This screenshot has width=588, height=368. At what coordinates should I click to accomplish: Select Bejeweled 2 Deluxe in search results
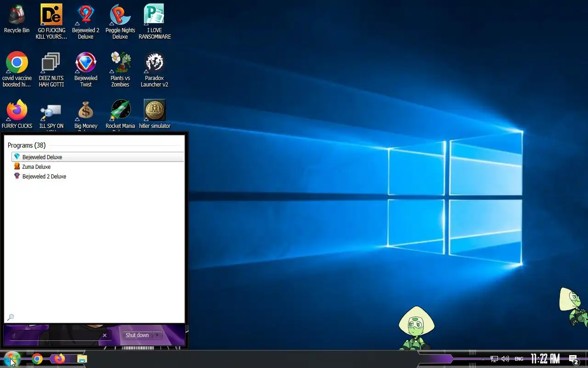pos(97,176)
